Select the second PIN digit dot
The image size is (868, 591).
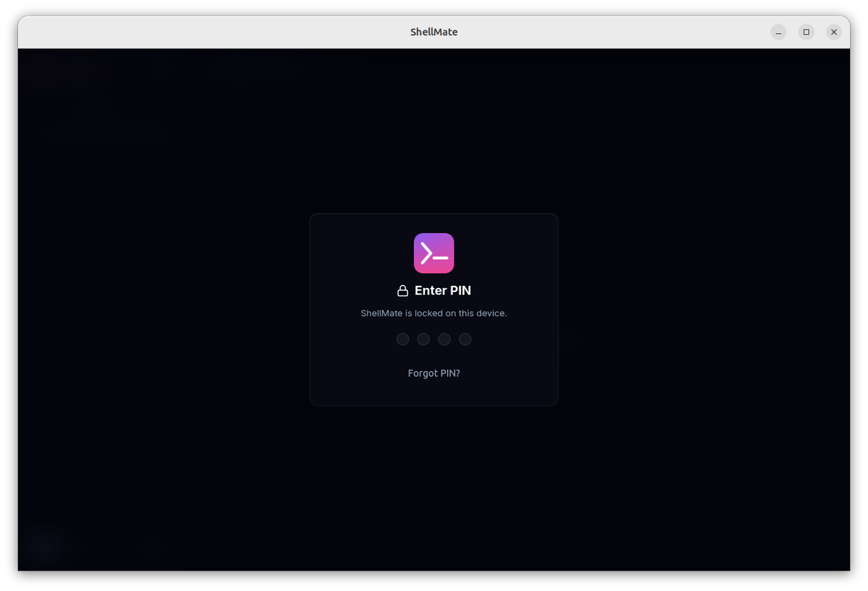424,339
